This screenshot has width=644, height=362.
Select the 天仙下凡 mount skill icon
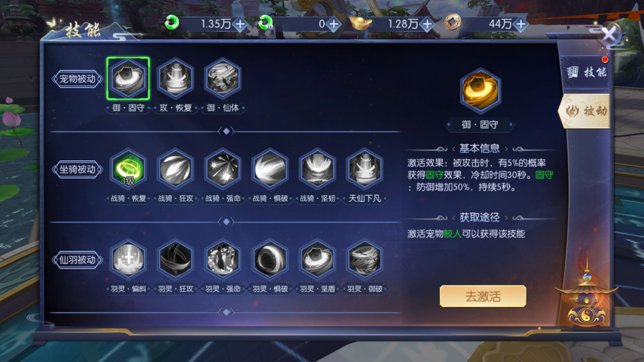pyautogui.click(x=365, y=169)
